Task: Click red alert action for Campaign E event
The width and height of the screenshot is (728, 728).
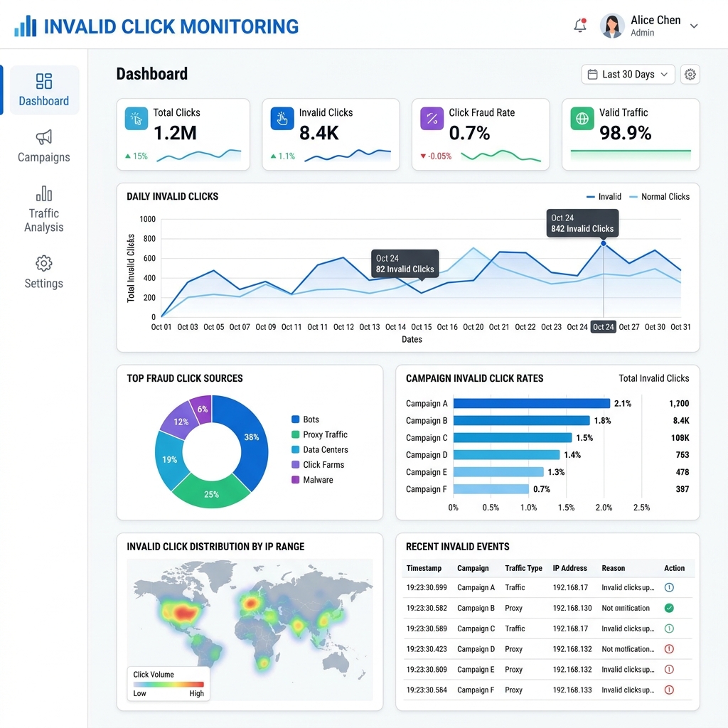Action: click(669, 669)
